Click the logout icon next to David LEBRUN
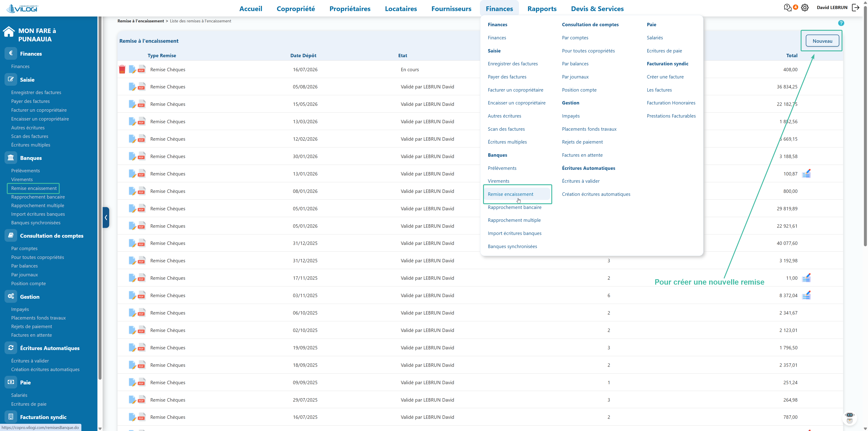Image resolution: width=868 pixels, height=431 pixels. click(x=856, y=7)
